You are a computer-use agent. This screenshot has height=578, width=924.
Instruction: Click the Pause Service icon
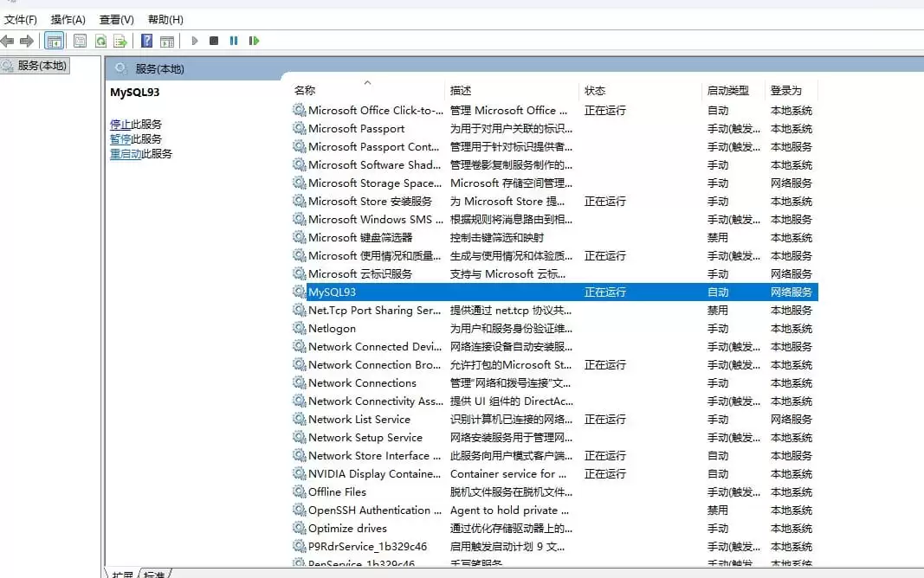[233, 41]
